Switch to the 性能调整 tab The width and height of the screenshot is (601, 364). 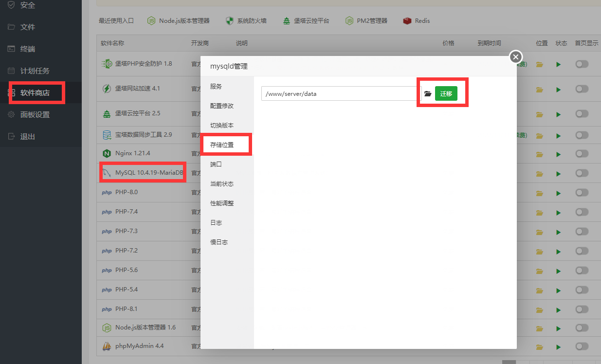click(227, 203)
